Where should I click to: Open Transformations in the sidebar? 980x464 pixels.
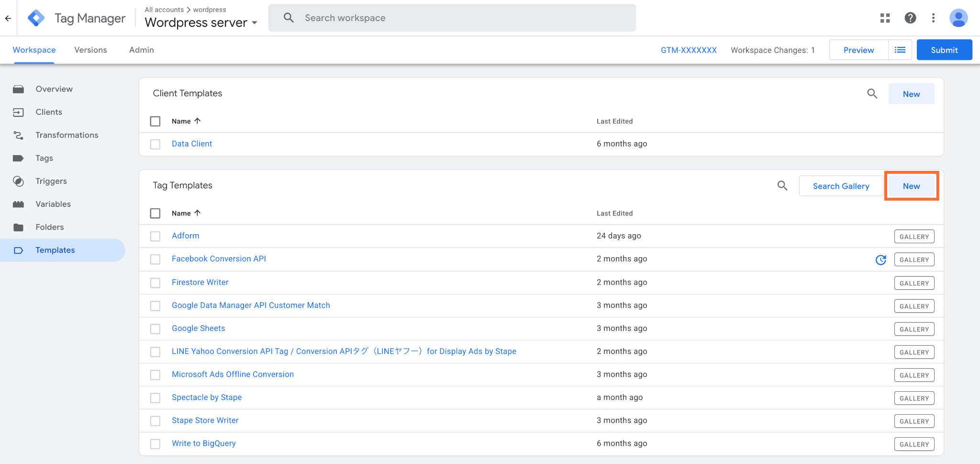(67, 135)
